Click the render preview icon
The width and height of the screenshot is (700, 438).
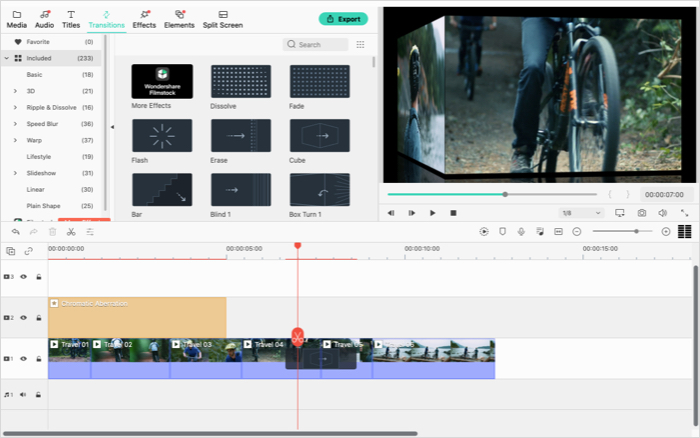click(484, 231)
